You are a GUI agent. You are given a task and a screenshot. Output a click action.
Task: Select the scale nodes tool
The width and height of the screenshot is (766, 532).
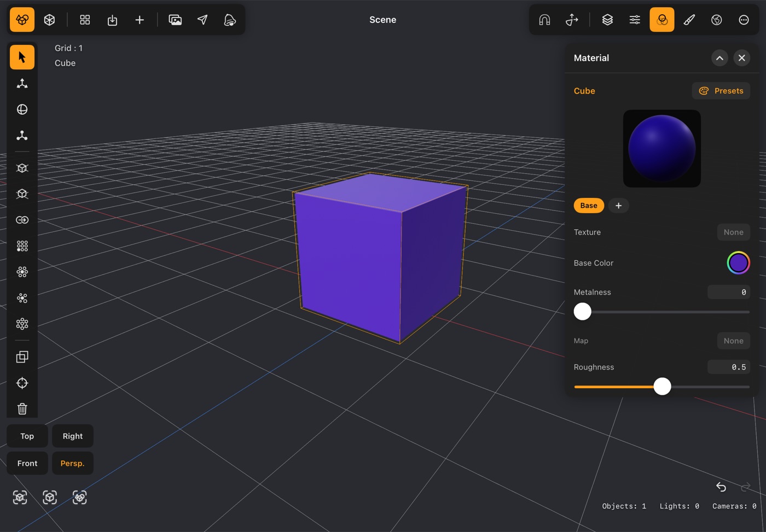[x=22, y=136]
